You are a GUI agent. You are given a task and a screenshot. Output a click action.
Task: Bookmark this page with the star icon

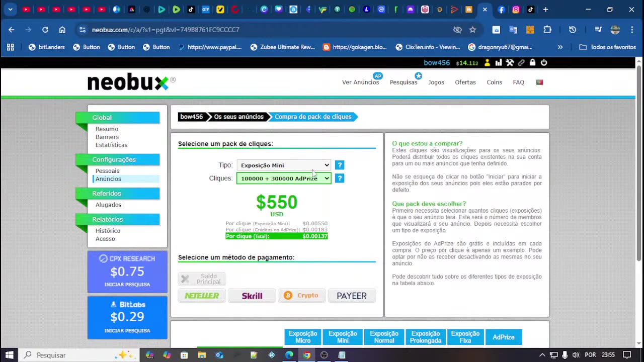tap(472, 30)
